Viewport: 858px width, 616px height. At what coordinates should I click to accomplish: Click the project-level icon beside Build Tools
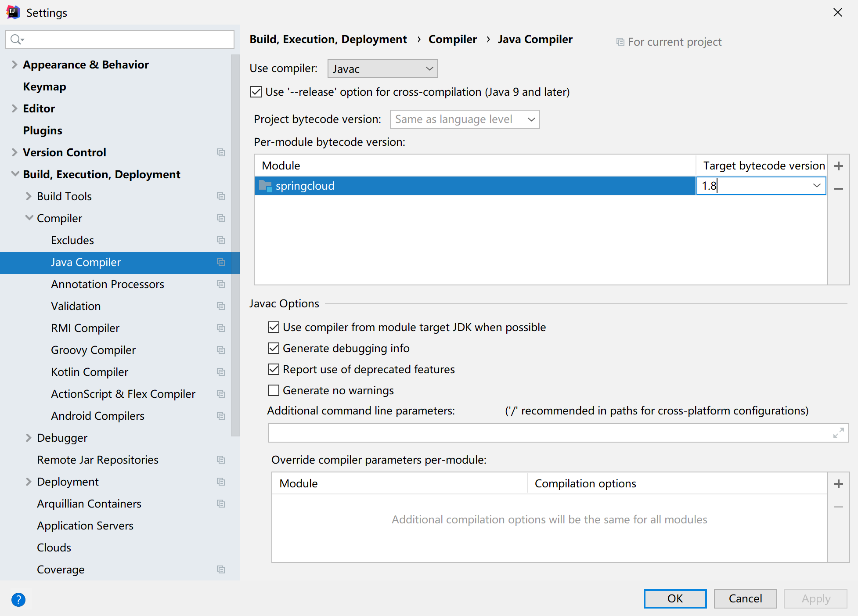[221, 196]
